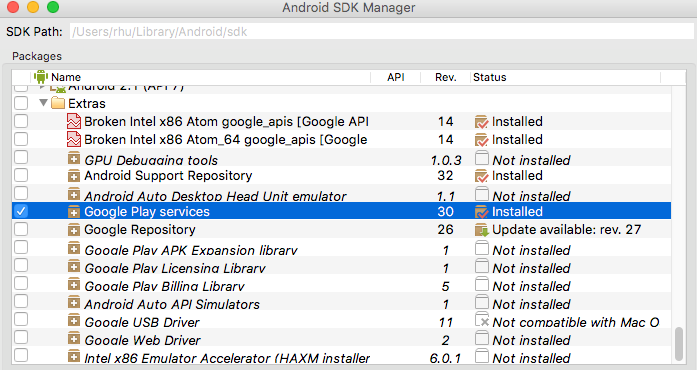Enable checkbox for Google Web Driver

pos(21,337)
